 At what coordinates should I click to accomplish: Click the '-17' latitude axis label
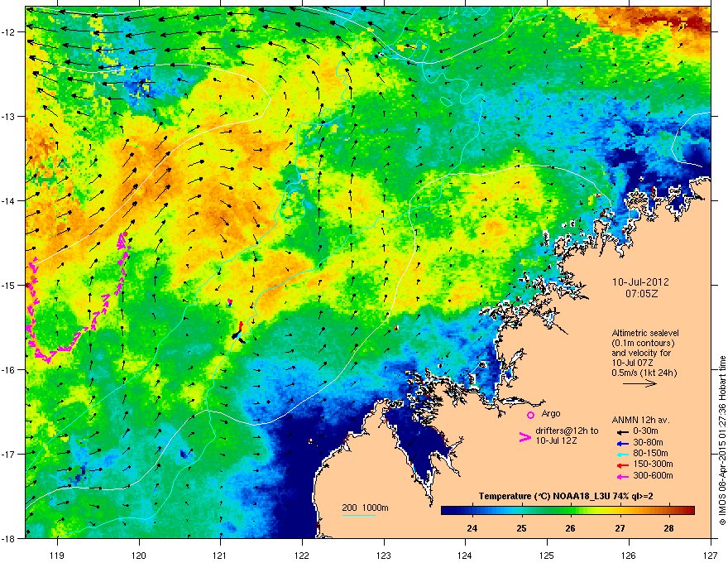[x=8, y=455]
